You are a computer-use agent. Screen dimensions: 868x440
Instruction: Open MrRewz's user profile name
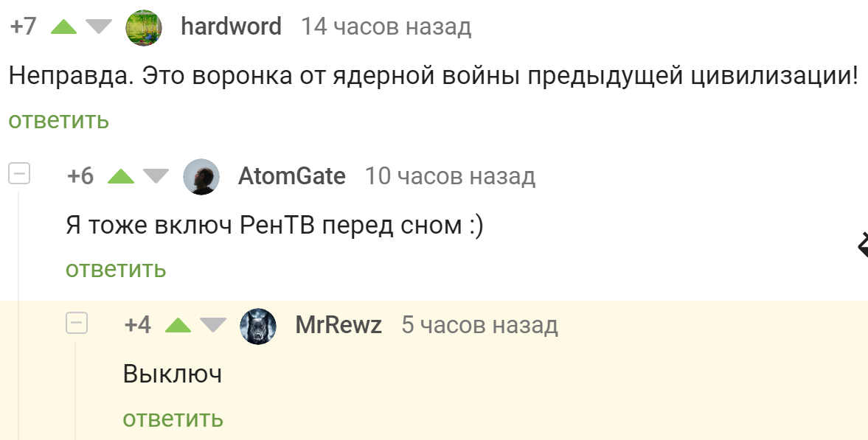click(x=338, y=325)
